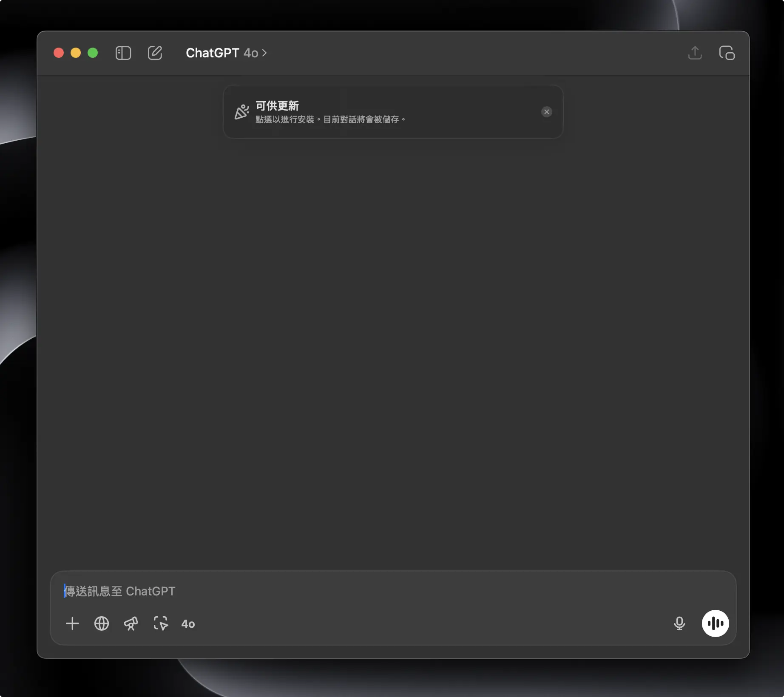Minimize window with yellow button
Screen dimensions: 784x697
point(76,53)
